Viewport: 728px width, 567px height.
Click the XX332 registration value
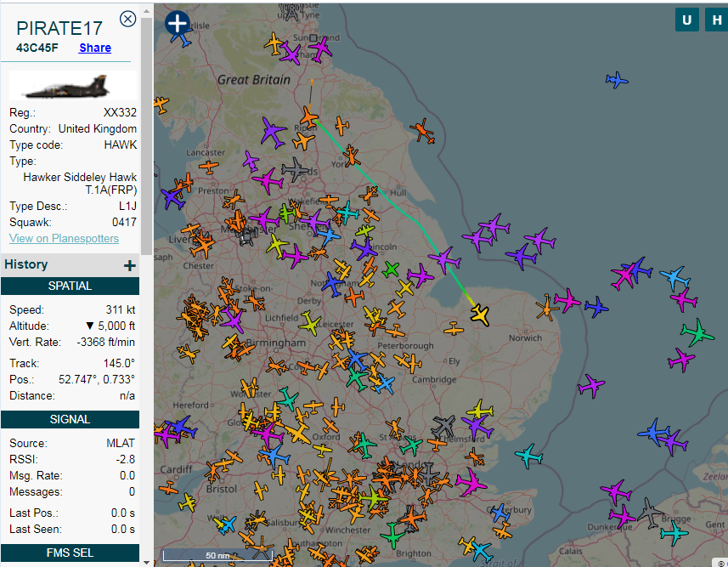pos(121,112)
